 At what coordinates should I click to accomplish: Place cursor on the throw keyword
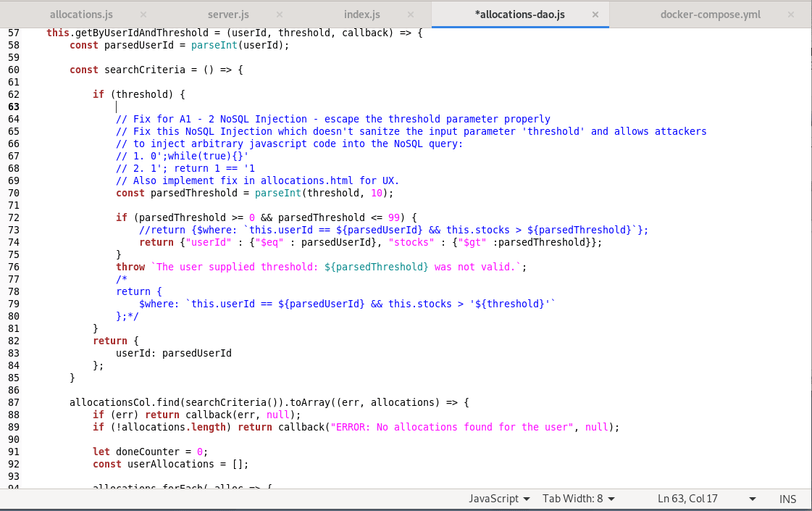click(130, 267)
